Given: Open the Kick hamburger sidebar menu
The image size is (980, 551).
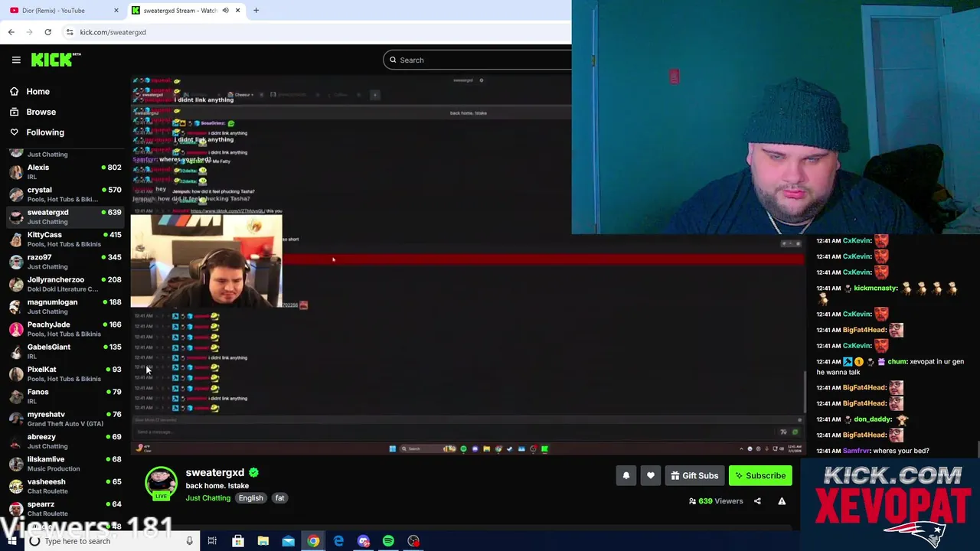Looking at the screenshot, I should [16, 60].
